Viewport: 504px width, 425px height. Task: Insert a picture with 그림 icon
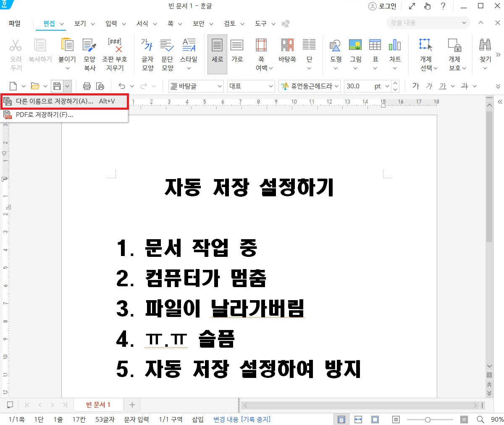(x=355, y=45)
